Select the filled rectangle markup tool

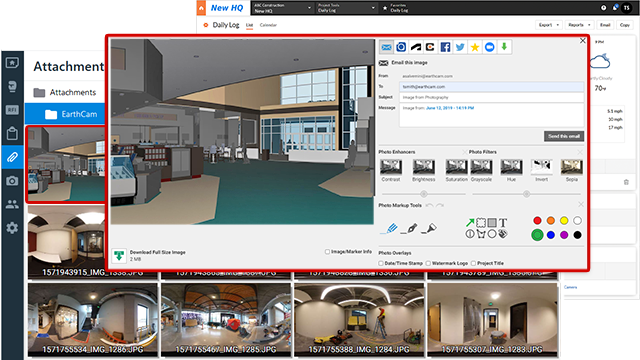pyautogui.click(x=492, y=222)
